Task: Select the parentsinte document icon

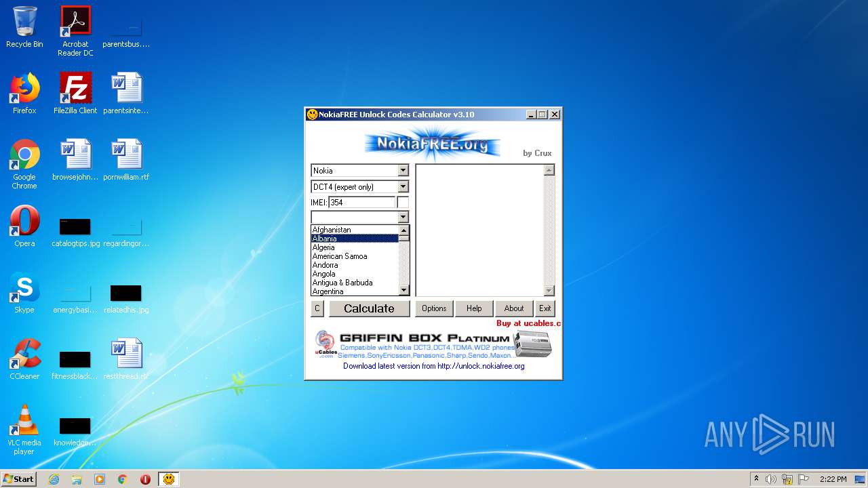Action: [x=126, y=94]
